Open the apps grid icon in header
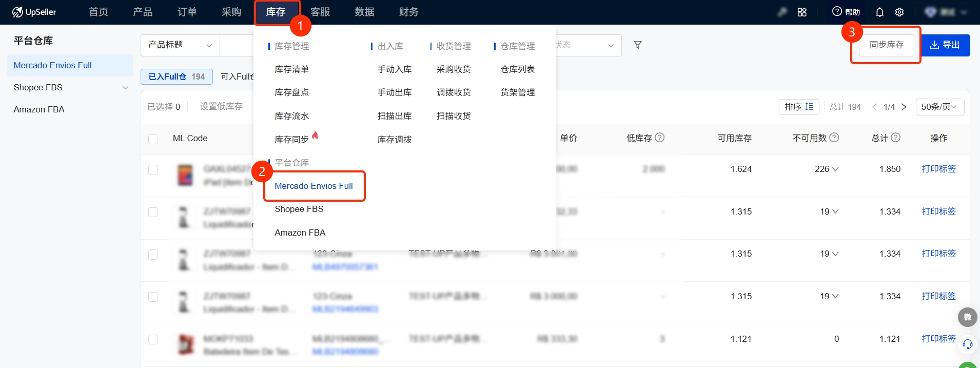This screenshot has width=980, height=368. tap(802, 12)
